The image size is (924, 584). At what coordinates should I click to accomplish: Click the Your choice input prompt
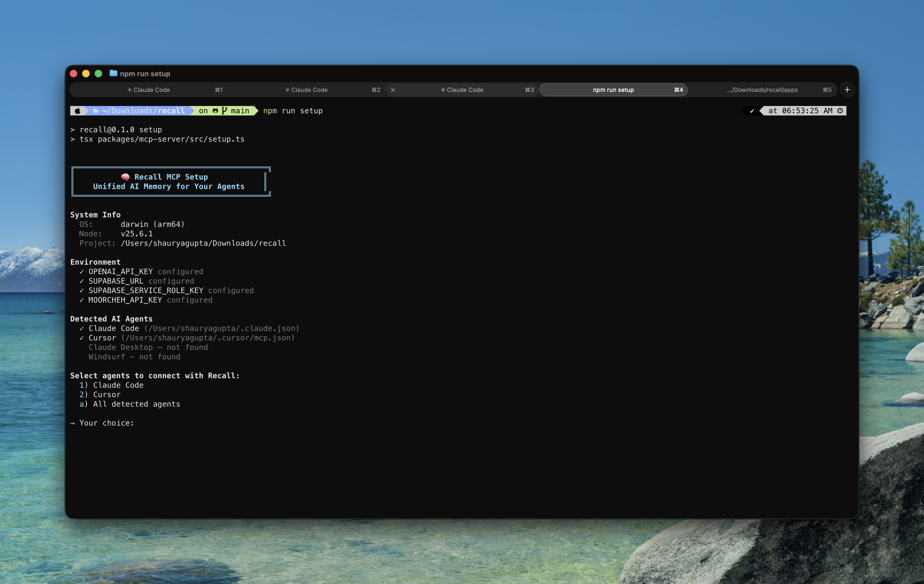tap(106, 423)
